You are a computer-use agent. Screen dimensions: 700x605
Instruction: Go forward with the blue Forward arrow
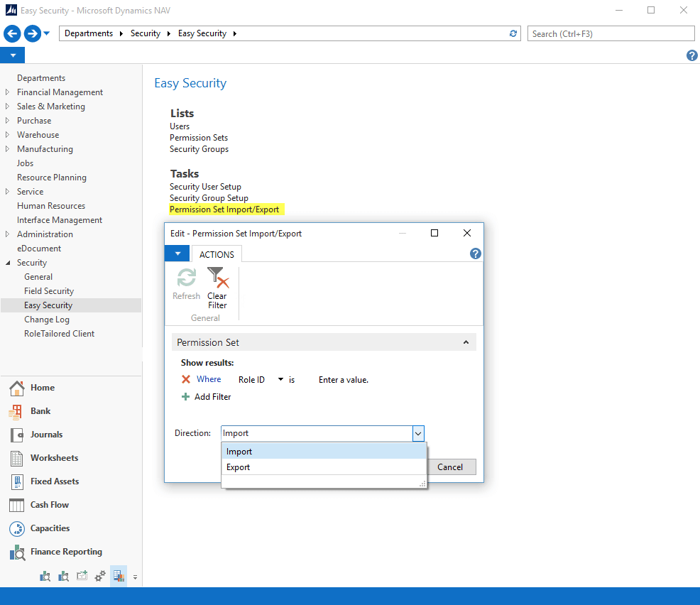(x=32, y=33)
